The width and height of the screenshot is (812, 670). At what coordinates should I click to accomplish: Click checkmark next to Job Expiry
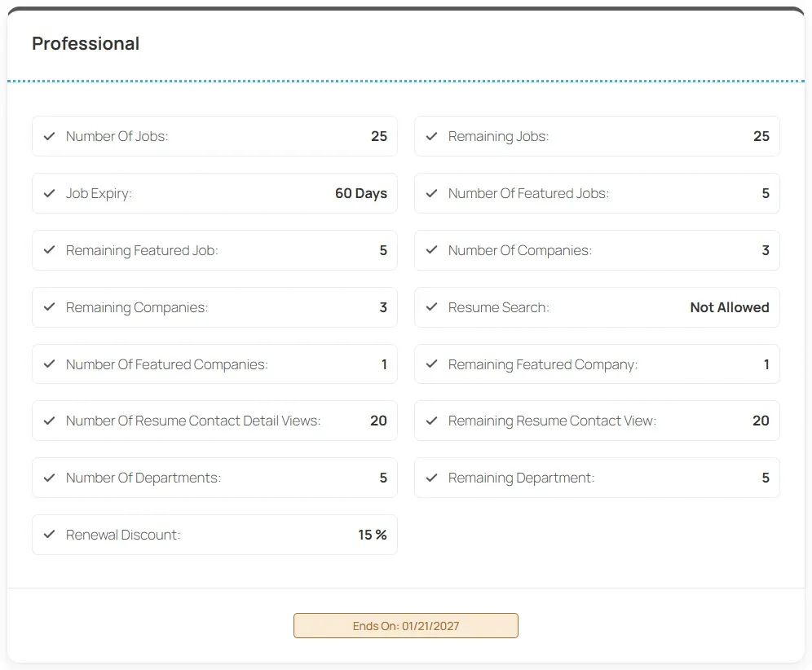[x=49, y=193]
